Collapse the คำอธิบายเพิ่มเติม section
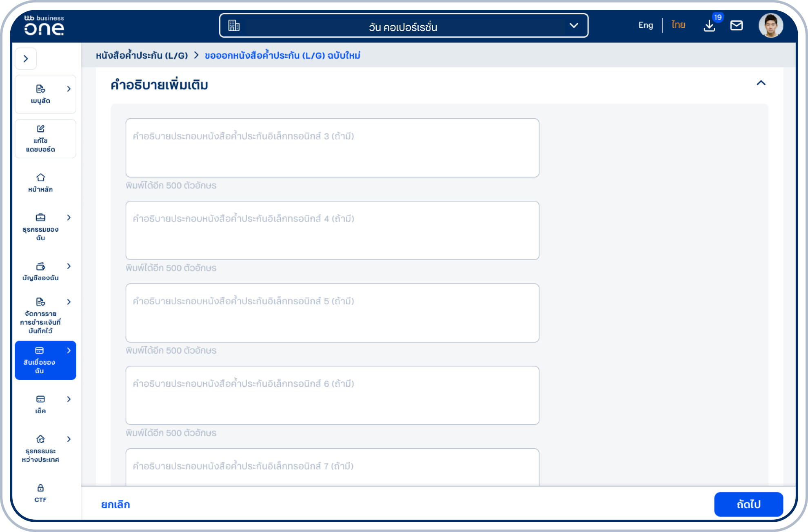This screenshot has height=532, width=808. 761,83
